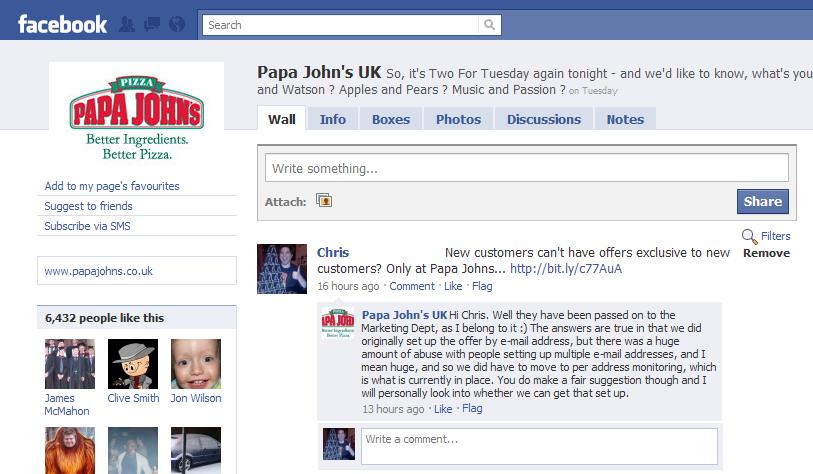Click Clive Smith name link
The width and height of the screenshot is (813, 474).
pos(133,398)
